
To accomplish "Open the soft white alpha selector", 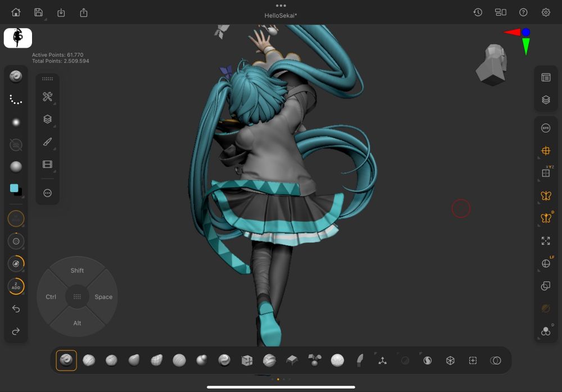I will pos(16,122).
